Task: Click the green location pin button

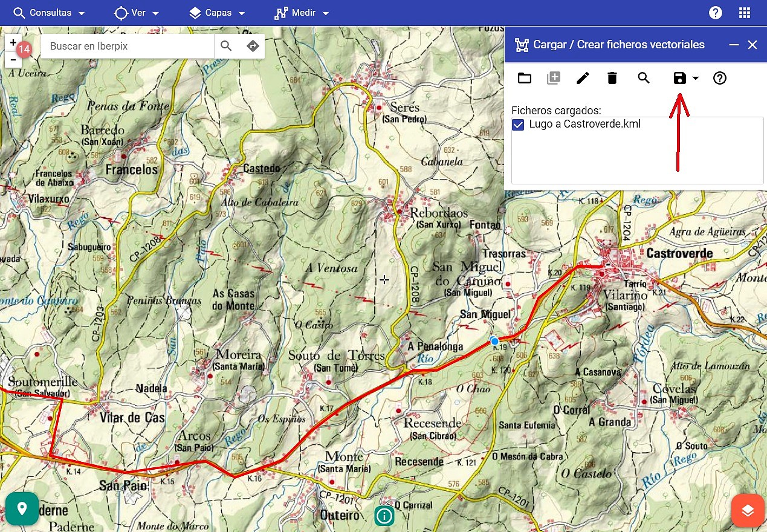Action: point(22,508)
